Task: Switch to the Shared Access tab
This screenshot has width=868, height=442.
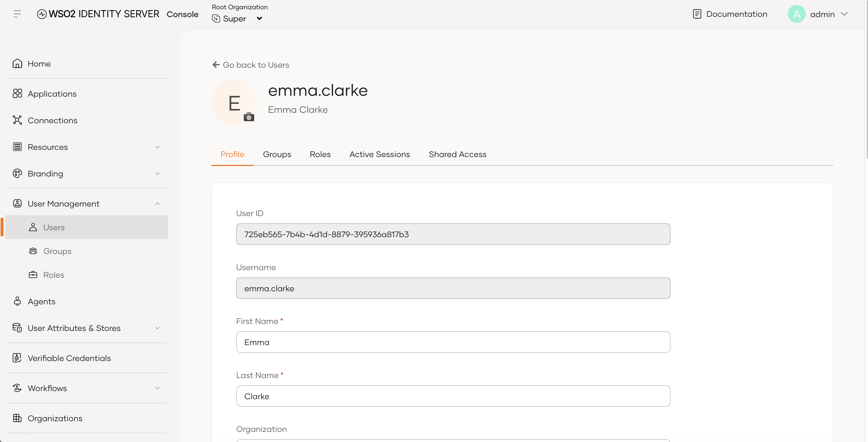Action: [457, 154]
